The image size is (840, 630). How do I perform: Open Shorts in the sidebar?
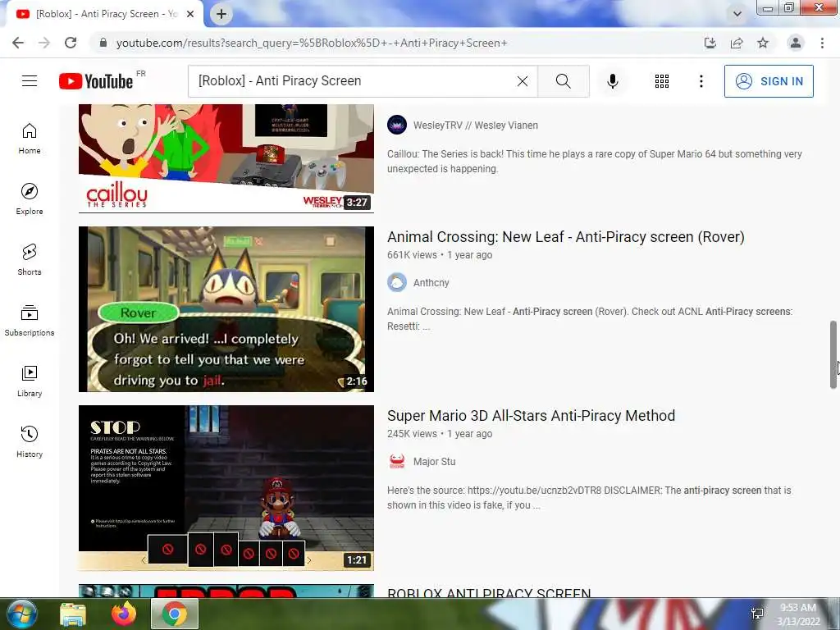pyautogui.click(x=30, y=260)
